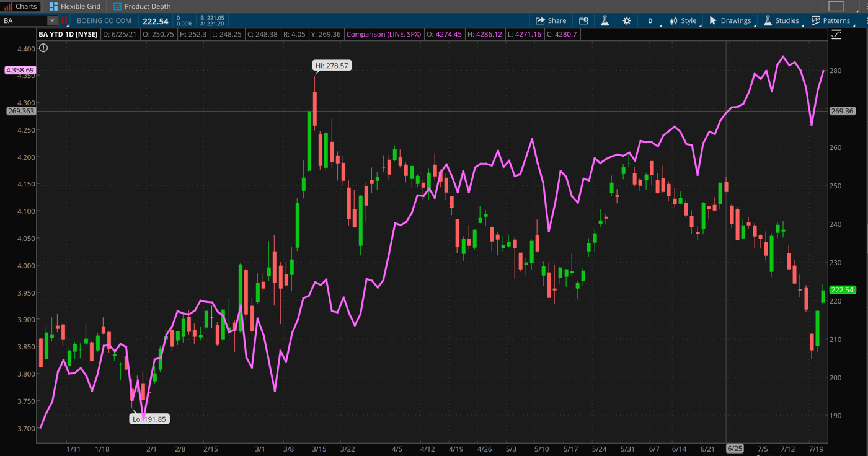Click the Y: 269.36 readout in chart header
868x456 pixels.
click(x=325, y=34)
